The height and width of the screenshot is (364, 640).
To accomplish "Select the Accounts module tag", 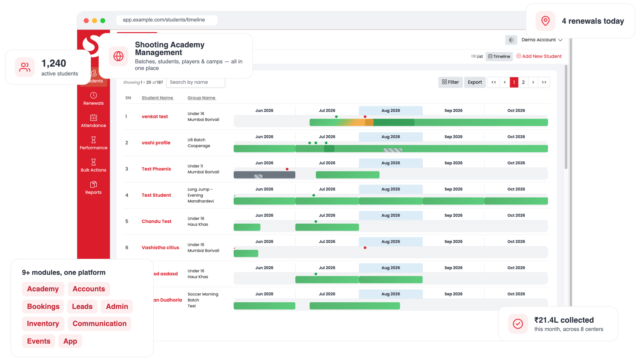I will click(89, 289).
